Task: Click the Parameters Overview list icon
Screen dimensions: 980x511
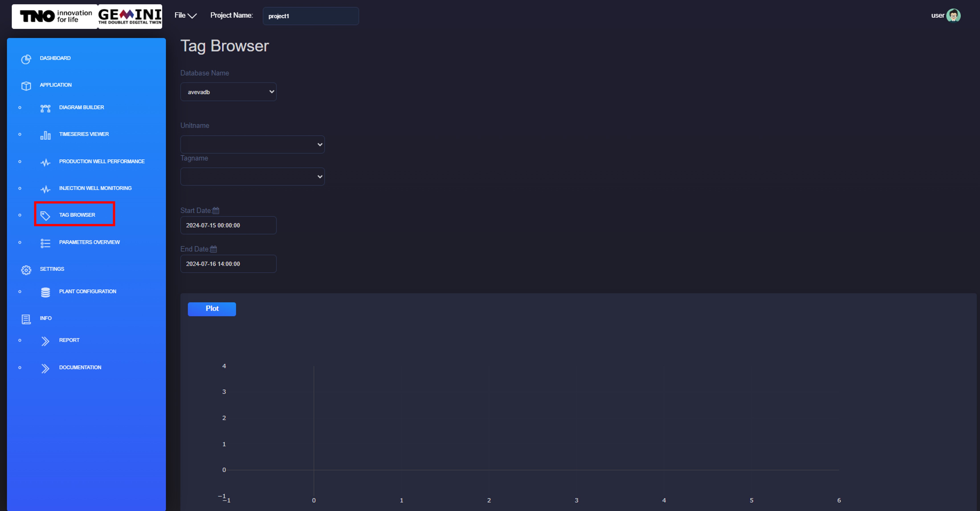Action: 45,243
